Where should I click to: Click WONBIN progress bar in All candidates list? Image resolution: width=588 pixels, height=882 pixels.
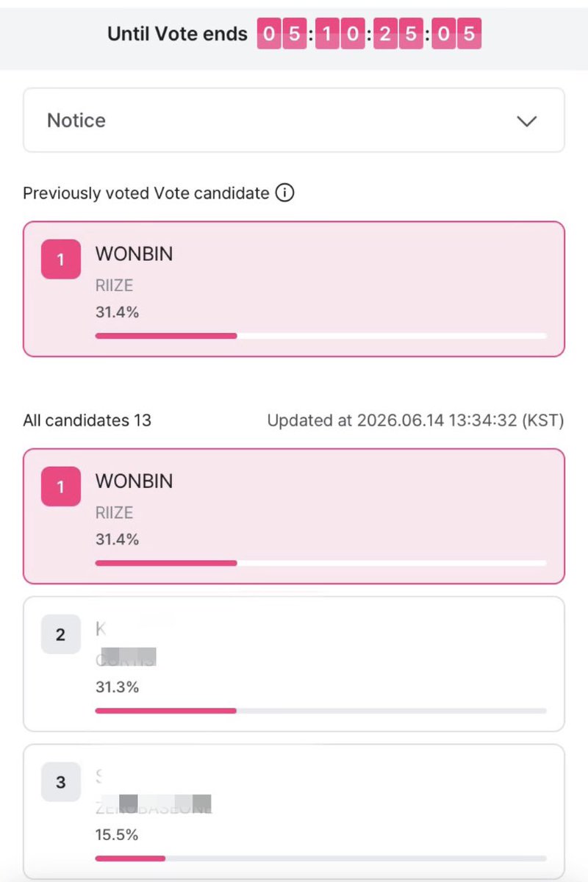coord(321,563)
